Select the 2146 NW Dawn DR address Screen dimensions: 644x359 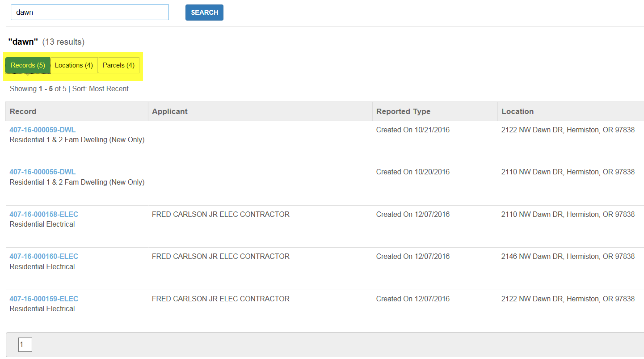568,256
